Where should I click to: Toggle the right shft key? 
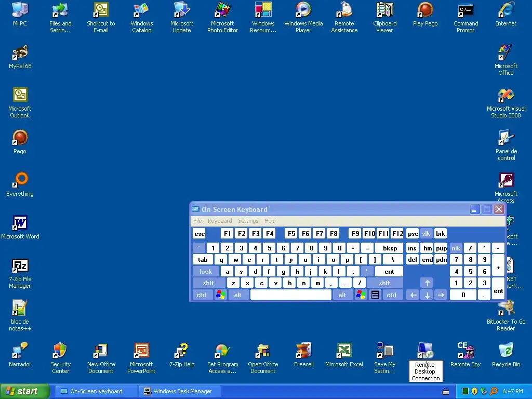pos(384,283)
